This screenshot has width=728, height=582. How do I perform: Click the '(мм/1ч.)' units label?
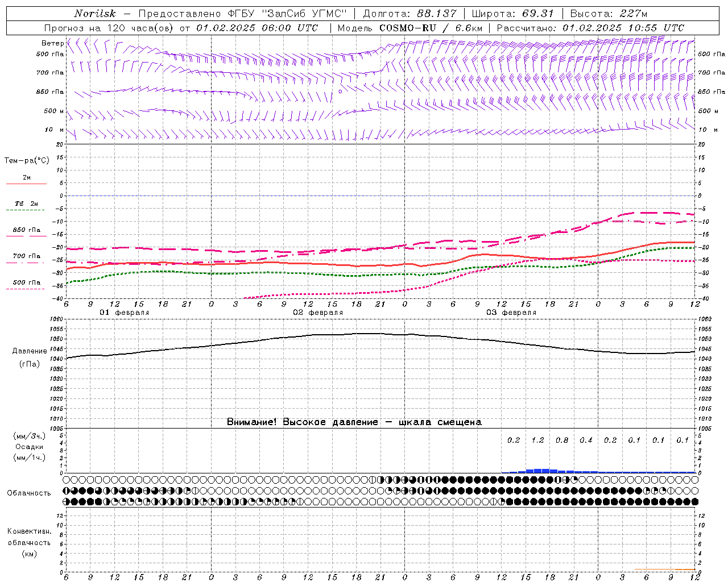[x=30, y=458]
